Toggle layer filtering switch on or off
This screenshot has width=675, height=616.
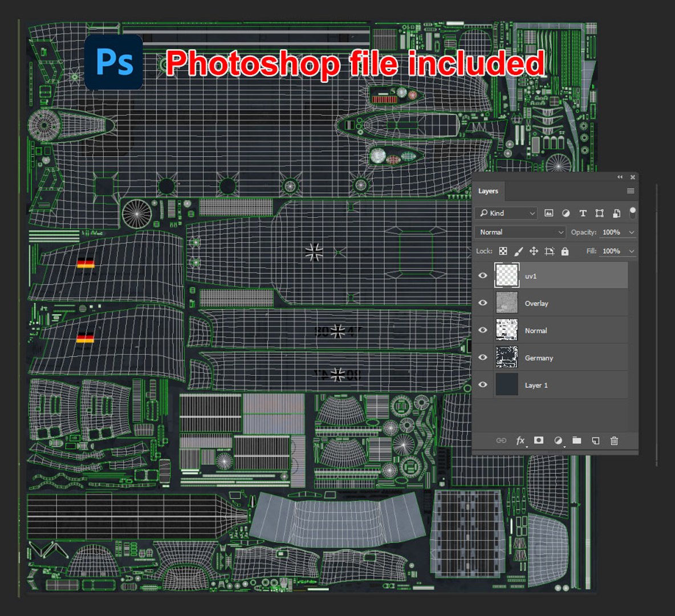(x=632, y=213)
